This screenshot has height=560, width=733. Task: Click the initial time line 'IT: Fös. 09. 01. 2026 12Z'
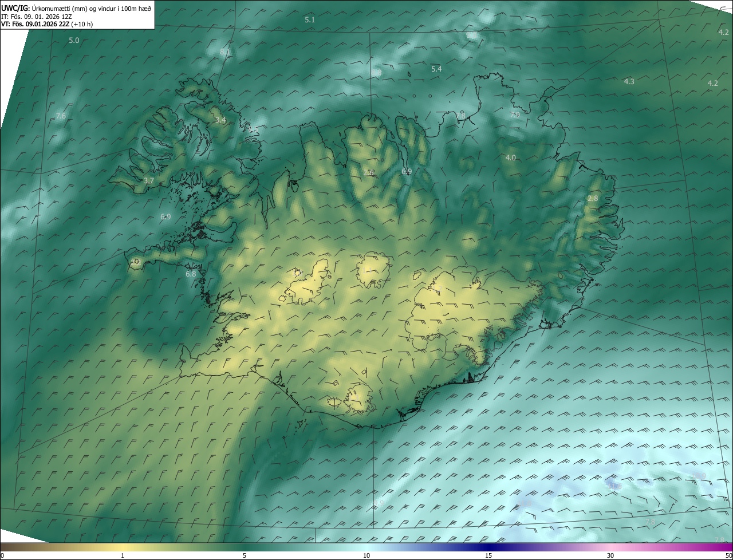click(36, 16)
